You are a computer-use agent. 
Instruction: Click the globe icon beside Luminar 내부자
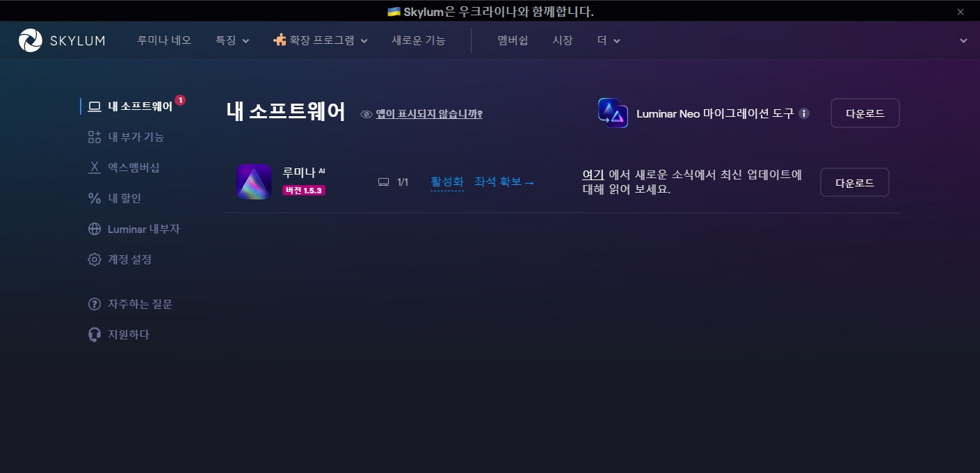coord(95,229)
